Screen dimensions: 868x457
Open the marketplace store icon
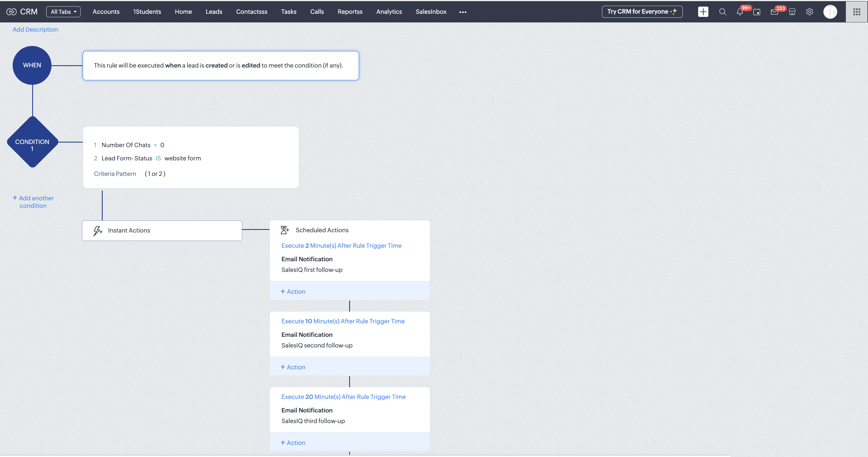[x=792, y=12]
